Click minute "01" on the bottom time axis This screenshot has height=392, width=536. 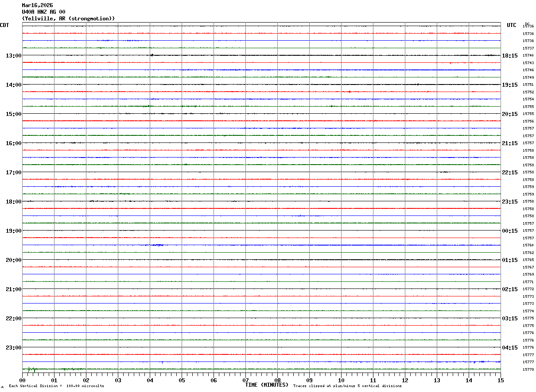point(54,380)
